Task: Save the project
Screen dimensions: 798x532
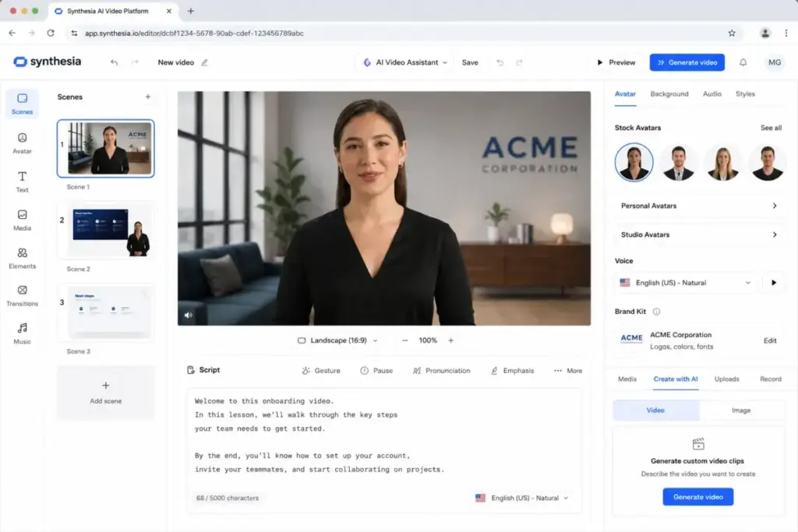Action: coord(470,62)
